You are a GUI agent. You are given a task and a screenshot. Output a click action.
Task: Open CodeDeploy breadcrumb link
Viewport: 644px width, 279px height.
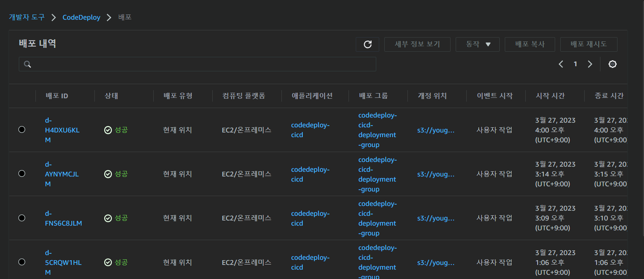[x=81, y=18]
